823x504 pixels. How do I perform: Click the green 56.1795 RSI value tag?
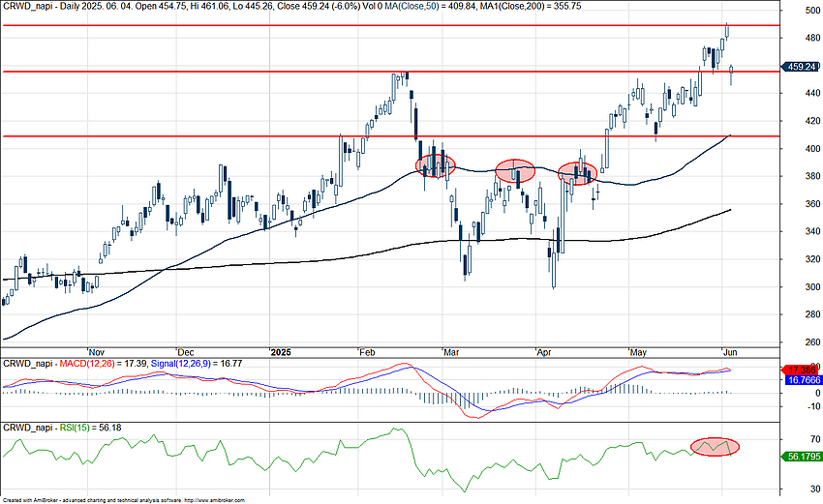tap(801, 457)
